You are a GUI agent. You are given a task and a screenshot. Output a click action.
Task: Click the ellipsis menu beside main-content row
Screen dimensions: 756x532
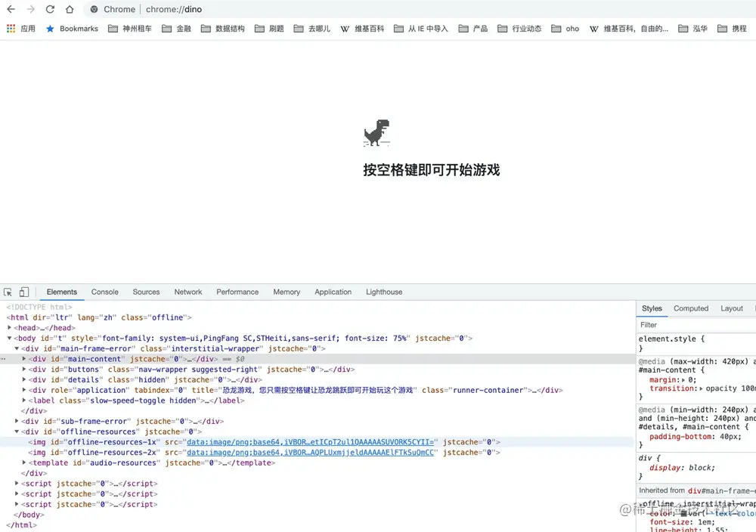3,359
